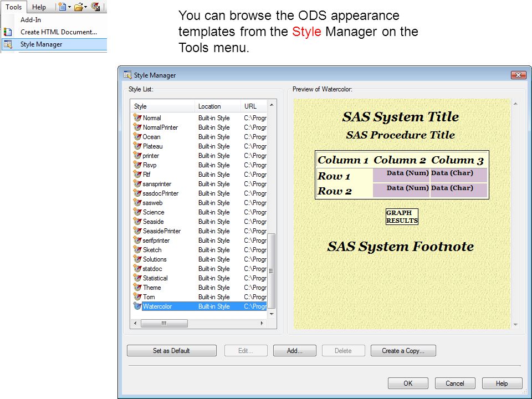This screenshot has width=532, height=399.
Task: Click the new document toolbar icon
Action: pos(62,7)
